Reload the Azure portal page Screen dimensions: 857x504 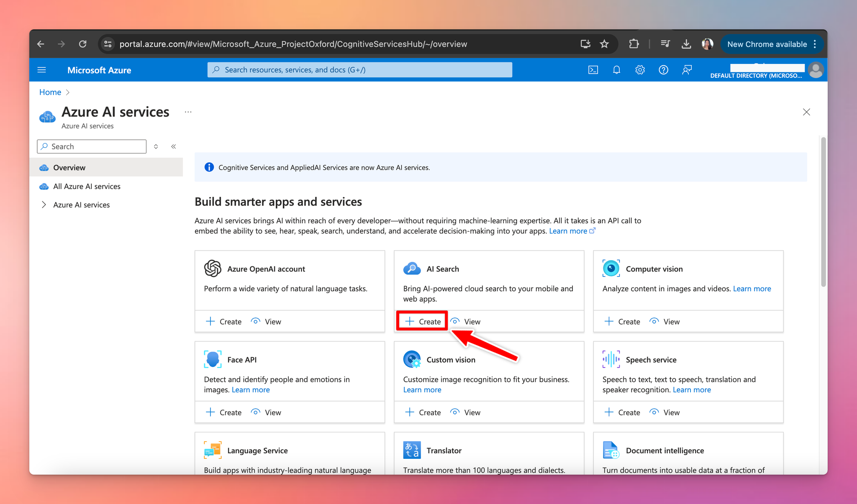(x=83, y=44)
